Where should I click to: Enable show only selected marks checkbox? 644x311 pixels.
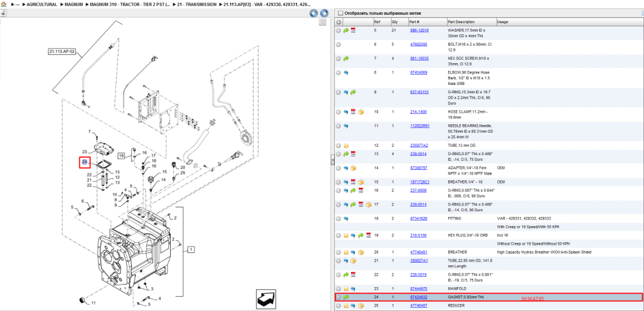tap(340, 14)
